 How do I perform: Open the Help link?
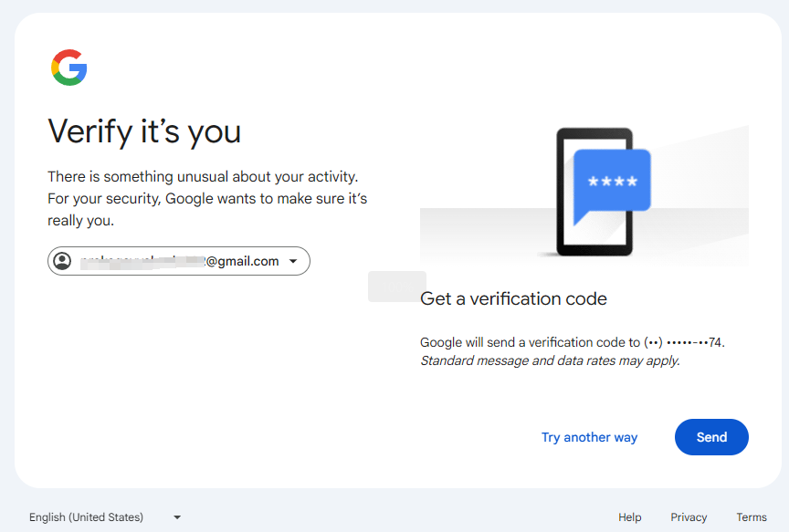click(629, 516)
